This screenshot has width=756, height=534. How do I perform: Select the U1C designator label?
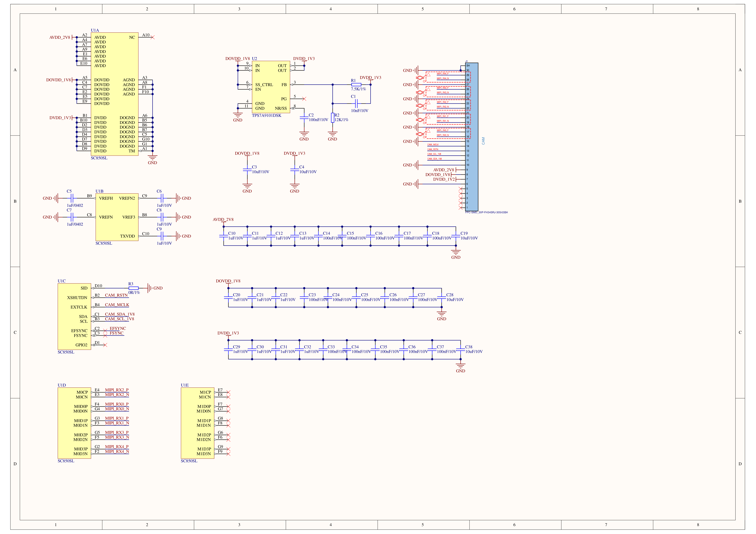62,281
